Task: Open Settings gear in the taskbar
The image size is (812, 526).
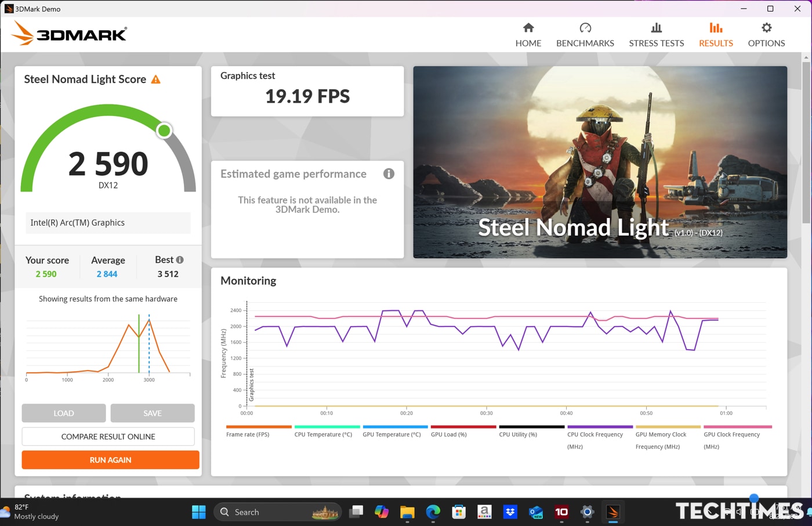Action: pos(587,512)
